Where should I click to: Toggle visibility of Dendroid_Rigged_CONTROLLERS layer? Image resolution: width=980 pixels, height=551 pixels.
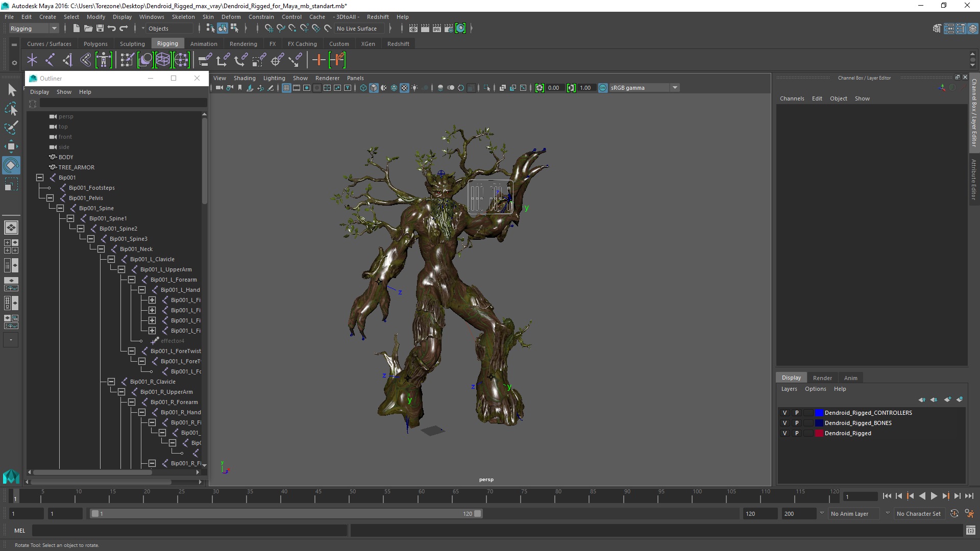(x=785, y=413)
